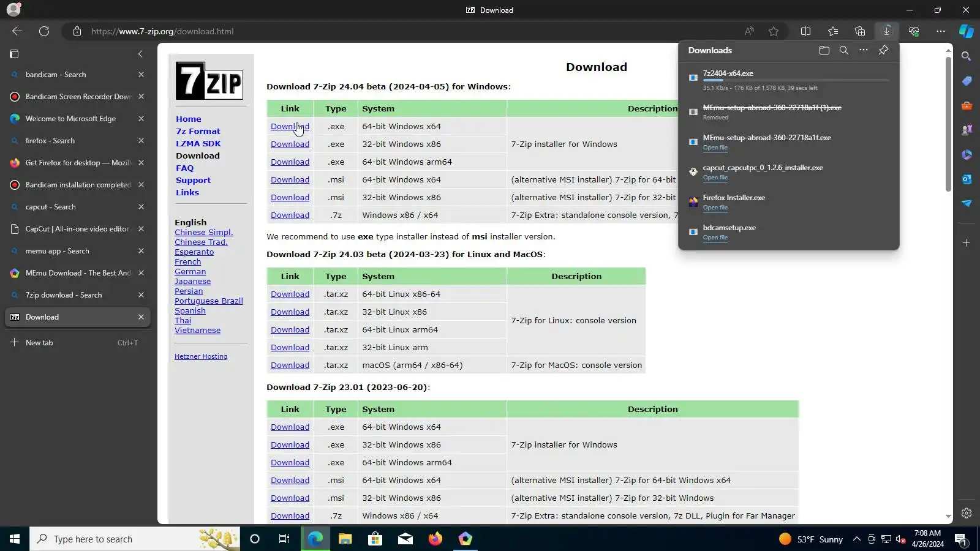Switch to bandicam - Search tab
The height and width of the screenshot is (551, 980).
tap(77, 75)
